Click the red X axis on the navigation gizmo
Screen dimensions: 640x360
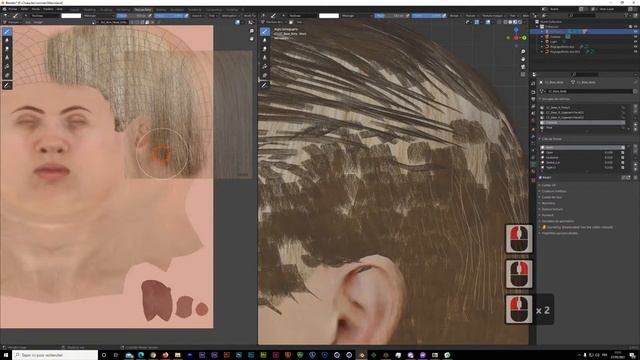click(x=516, y=38)
